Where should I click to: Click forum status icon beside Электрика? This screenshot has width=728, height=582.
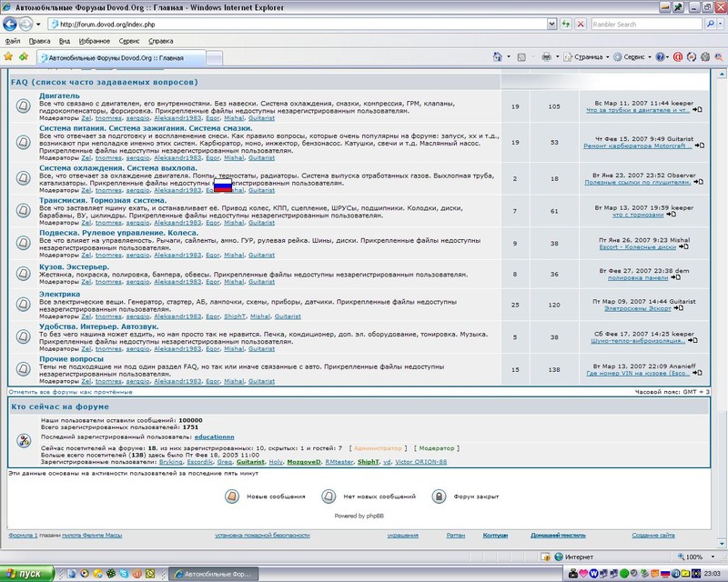[x=24, y=304]
